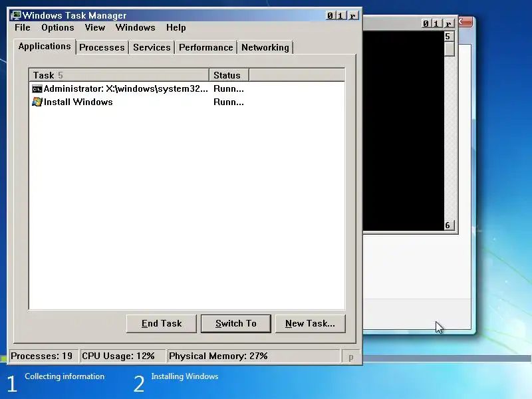The width and height of the screenshot is (532, 399).
Task: Minimize the Task Manager window
Action: pos(331,15)
